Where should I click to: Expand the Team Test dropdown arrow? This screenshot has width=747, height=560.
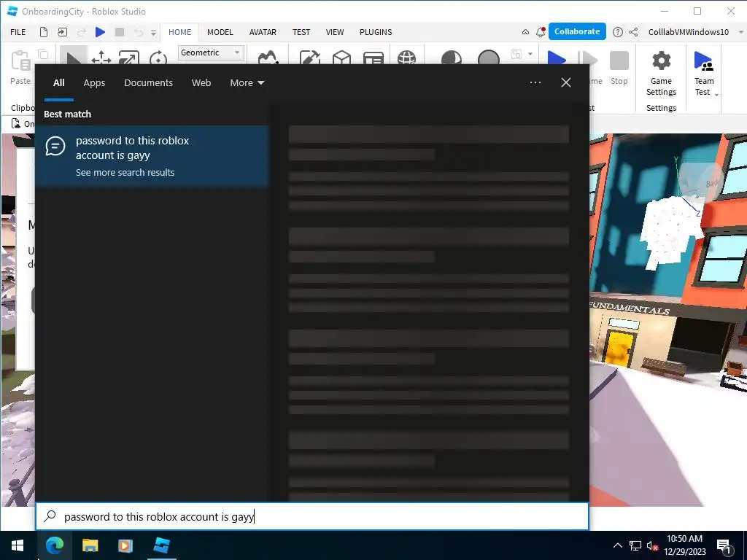[x=716, y=95]
